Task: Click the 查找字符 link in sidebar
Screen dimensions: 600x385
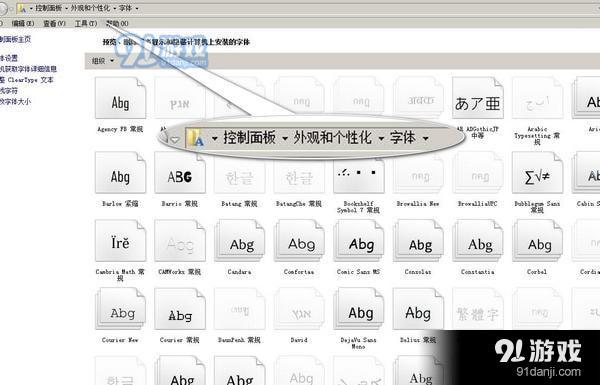Action: (x=9, y=91)
